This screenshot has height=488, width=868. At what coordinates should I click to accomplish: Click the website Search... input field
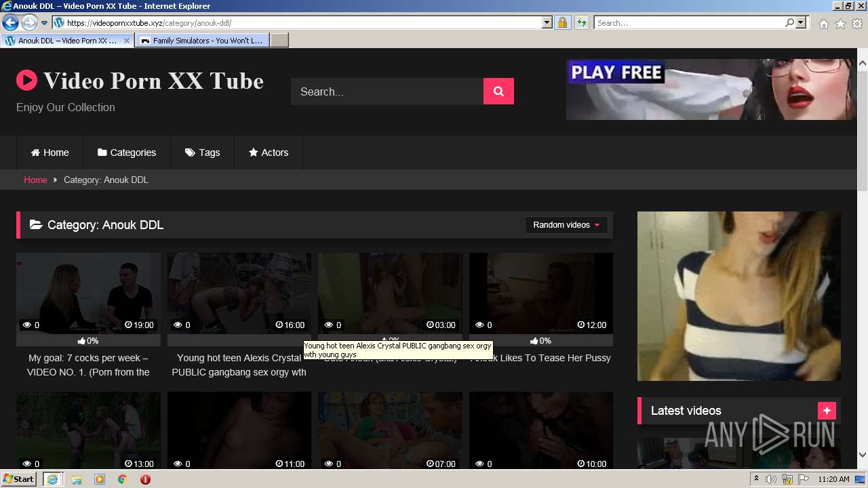click(387, 91)
